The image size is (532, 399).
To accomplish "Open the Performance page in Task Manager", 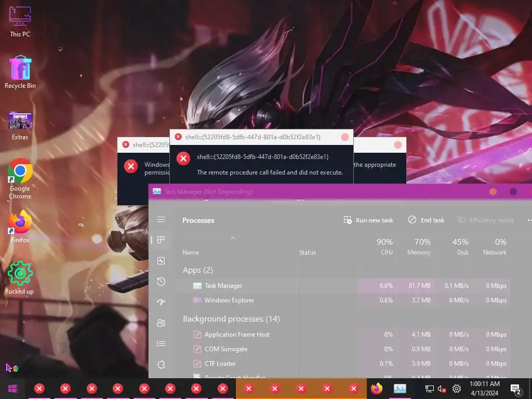I will (161, 261).
